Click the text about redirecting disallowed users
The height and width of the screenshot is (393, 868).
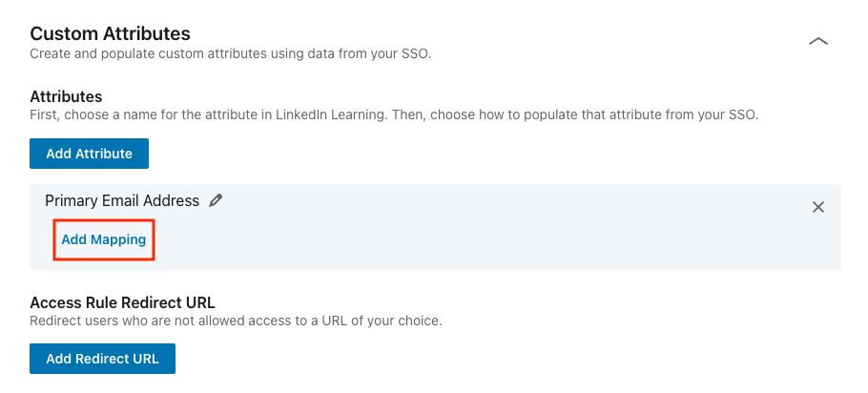(236, 321)
